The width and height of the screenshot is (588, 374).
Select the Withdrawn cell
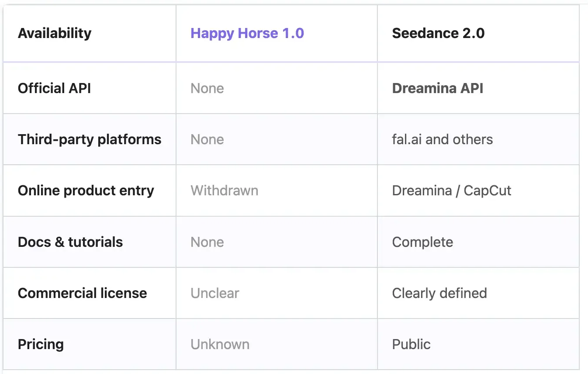tap(224, 190)
